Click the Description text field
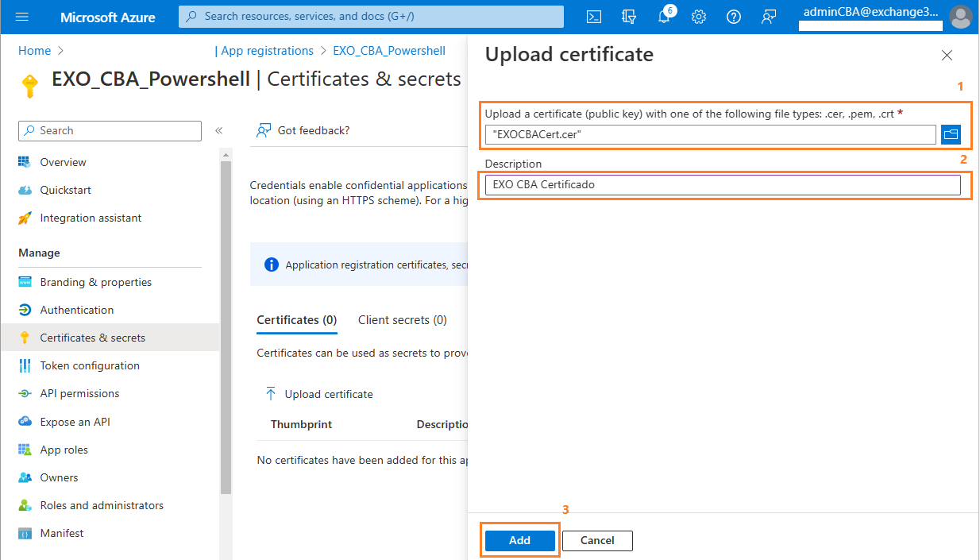This screenshot has width=980, height=560. point(723,185)
